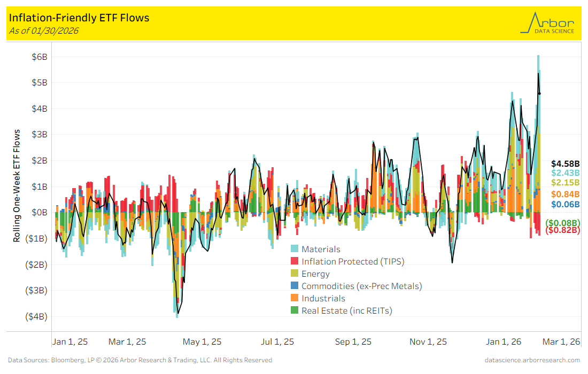Viewport: 588px width, 374px height.
Task: Click the Materials legend color swatch
Action: [x=295, y=250]
